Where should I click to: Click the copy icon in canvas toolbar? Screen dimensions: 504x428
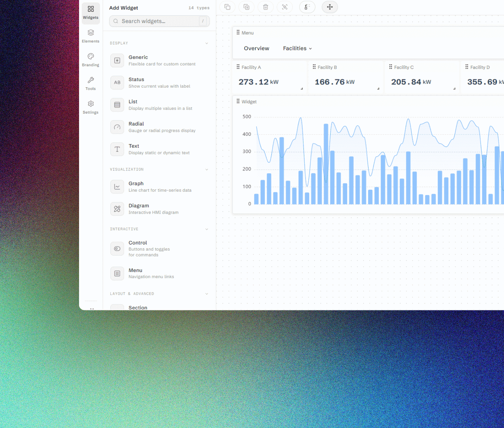(x=227, y=7)
